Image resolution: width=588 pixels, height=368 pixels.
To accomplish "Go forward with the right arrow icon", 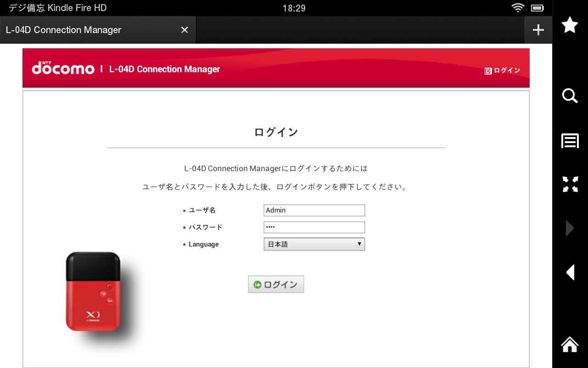I will 570,228.
